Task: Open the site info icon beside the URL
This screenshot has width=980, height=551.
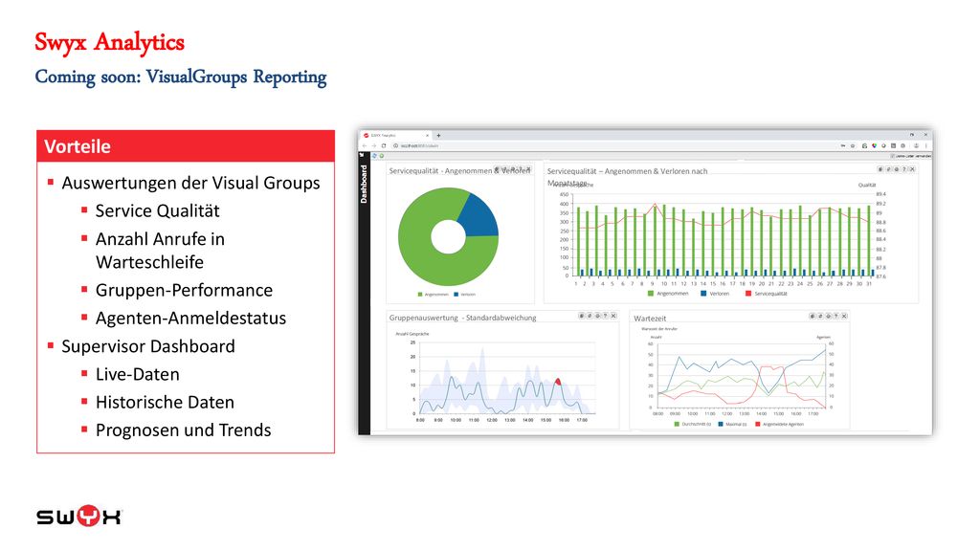Action: pyautogui.click(x=395, y=145)
